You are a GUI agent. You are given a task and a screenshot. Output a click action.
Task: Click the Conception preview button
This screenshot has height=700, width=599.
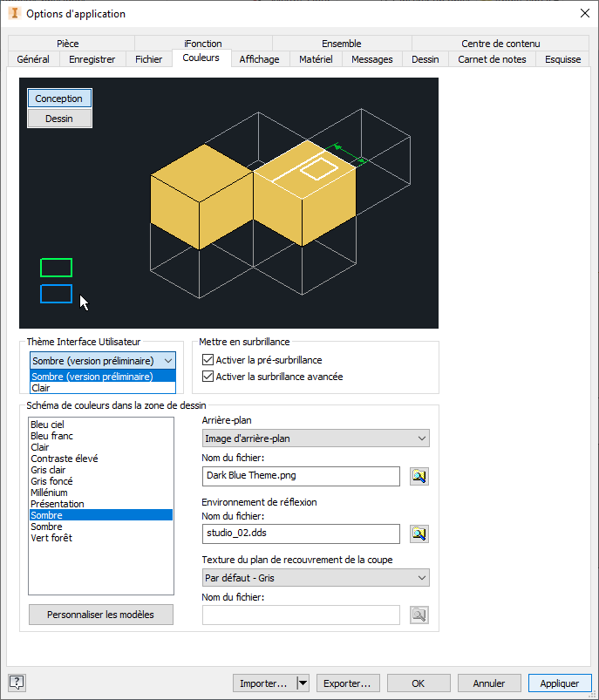tap(59, 99)
